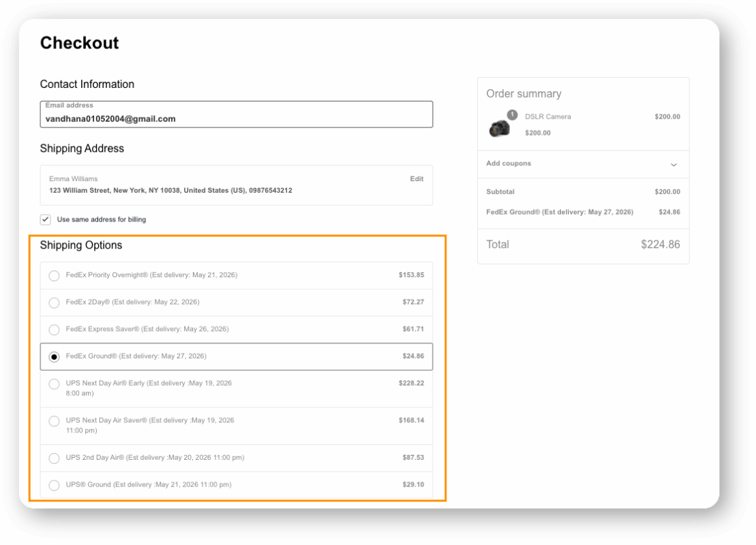Toggle Use same address for billing checkbox

45,220
